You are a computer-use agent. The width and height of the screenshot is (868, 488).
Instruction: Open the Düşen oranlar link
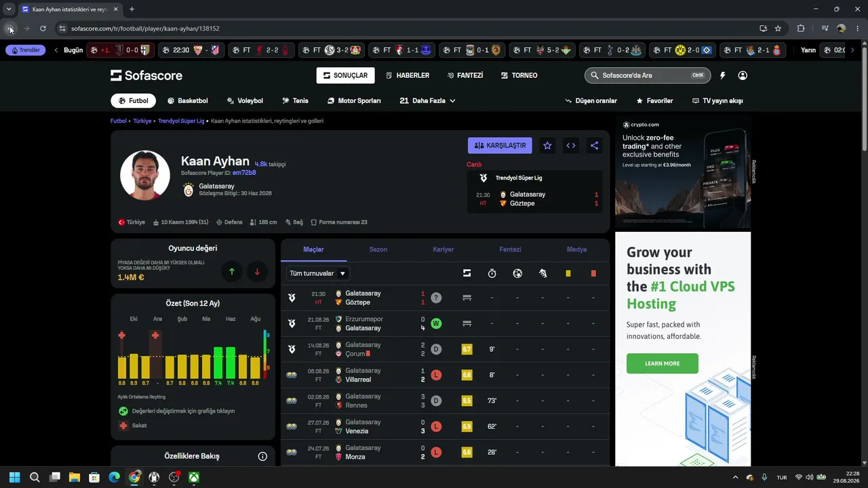click(x=591, y=101)
